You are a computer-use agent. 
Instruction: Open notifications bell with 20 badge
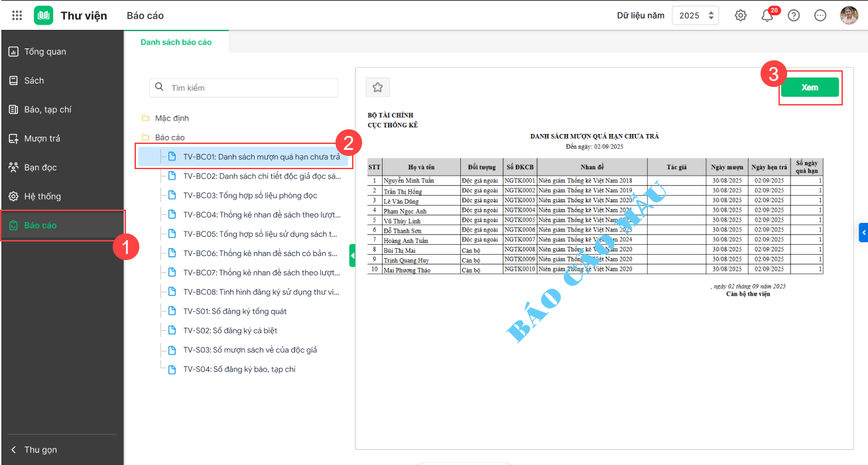tap(768, 15)
